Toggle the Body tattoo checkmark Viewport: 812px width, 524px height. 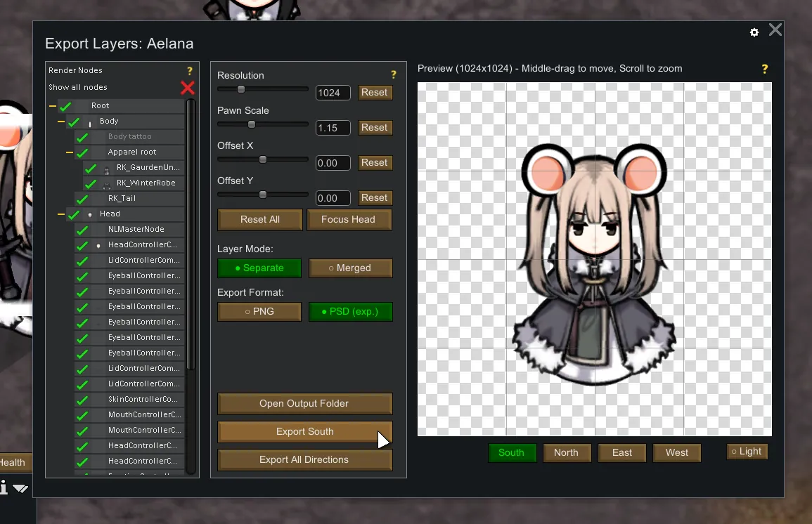[82, 137]
